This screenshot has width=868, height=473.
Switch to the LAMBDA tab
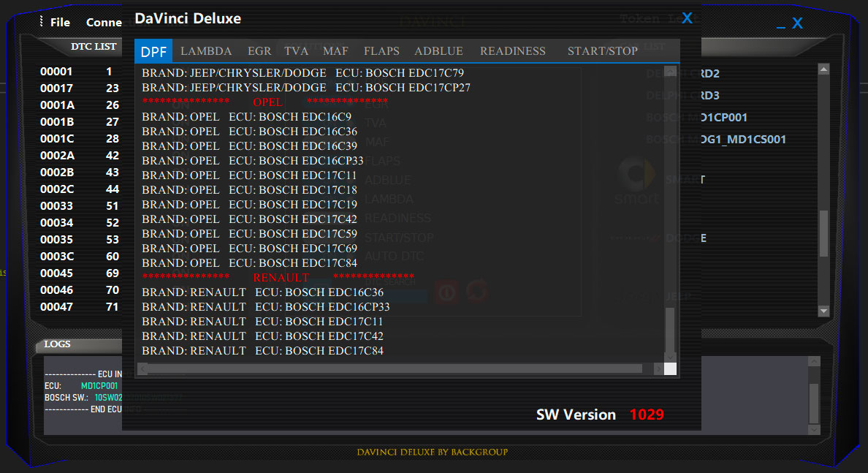(x=206, y=51)
